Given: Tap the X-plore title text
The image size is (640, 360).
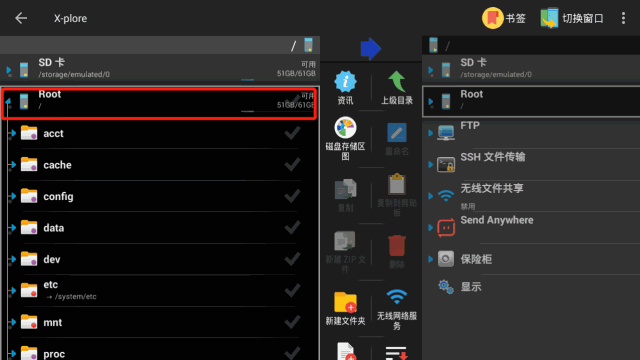Looking at the screenshot, I should coord(70,18).
